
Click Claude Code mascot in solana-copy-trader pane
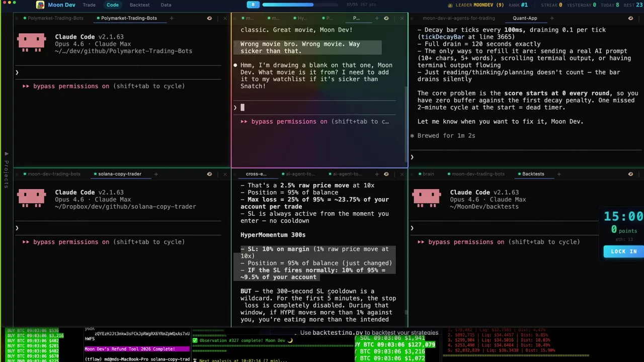tap(31, 198)
